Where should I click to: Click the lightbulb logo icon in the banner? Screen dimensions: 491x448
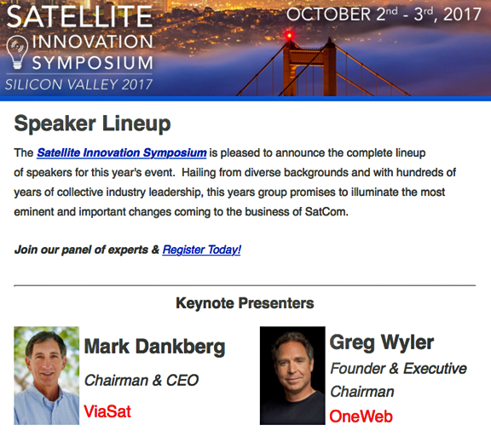[x=17, y=53]
